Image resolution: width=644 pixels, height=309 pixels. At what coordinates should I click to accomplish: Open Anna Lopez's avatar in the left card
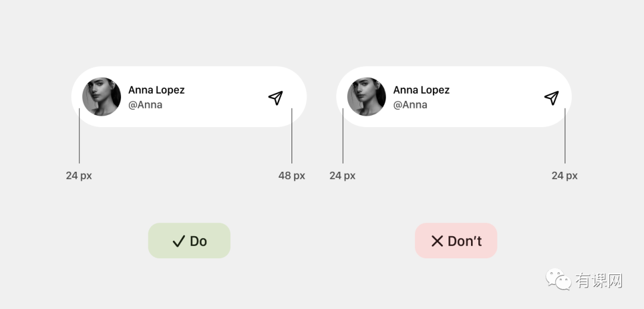click(x=101, y=97)
